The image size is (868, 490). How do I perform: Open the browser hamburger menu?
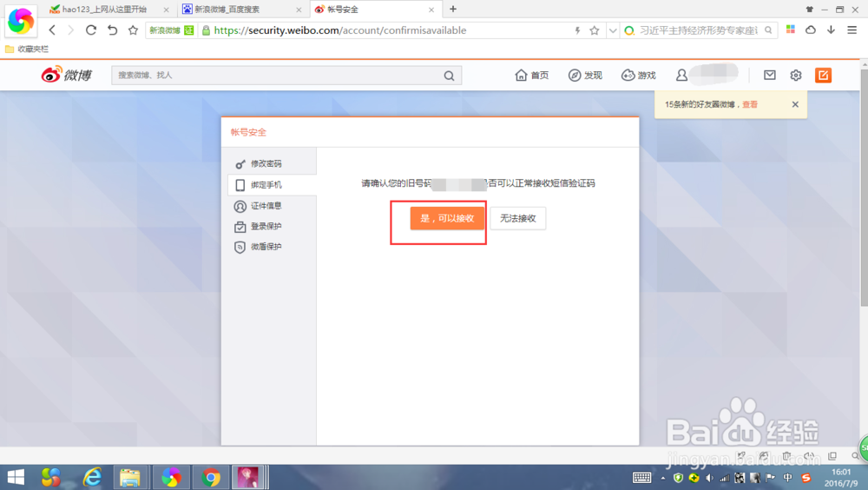coord(852,30)
